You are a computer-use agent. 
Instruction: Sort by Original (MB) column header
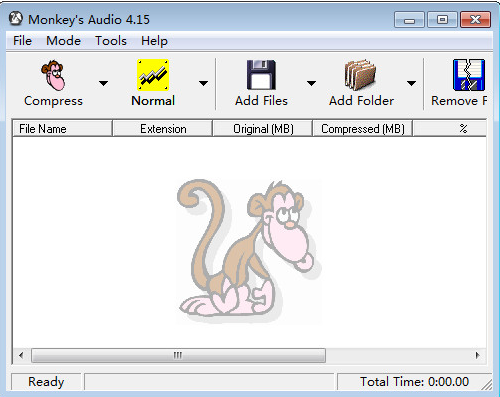coord(263,129)
